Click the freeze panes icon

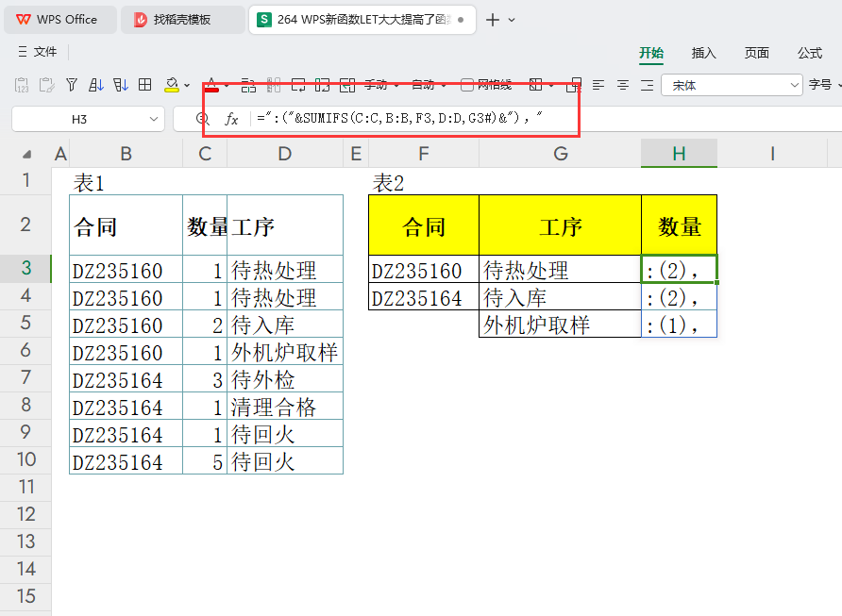pyautogui.click(x=535, y=84)
